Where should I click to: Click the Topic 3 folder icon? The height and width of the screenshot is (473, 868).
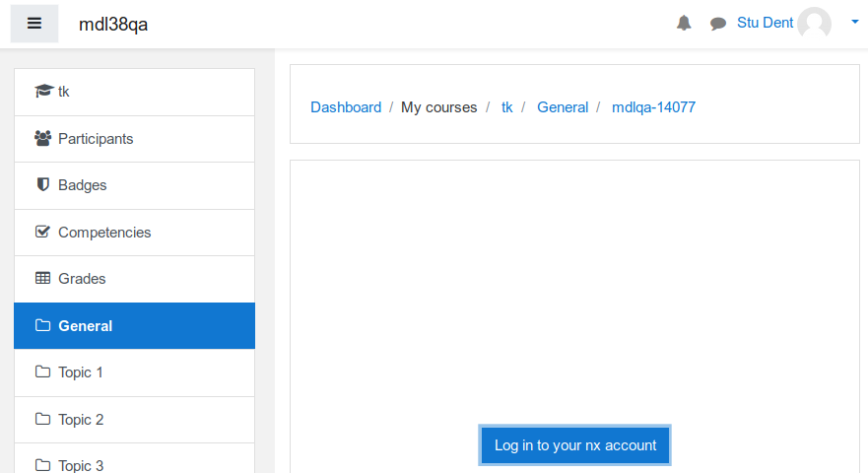(42, 465)
